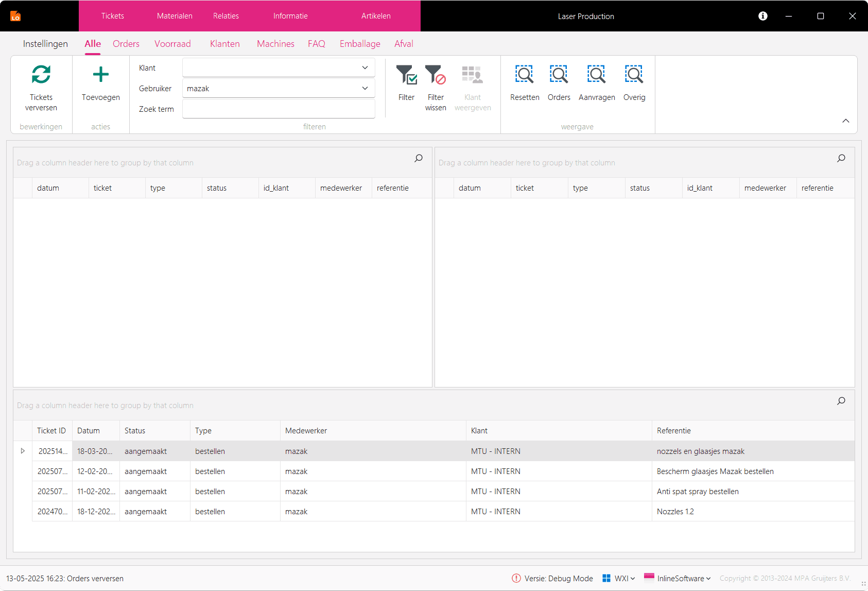The height and width of the screenshot is (591, 868).
Task: Click the WXI Windows logo icon
Action: (606, 578)
